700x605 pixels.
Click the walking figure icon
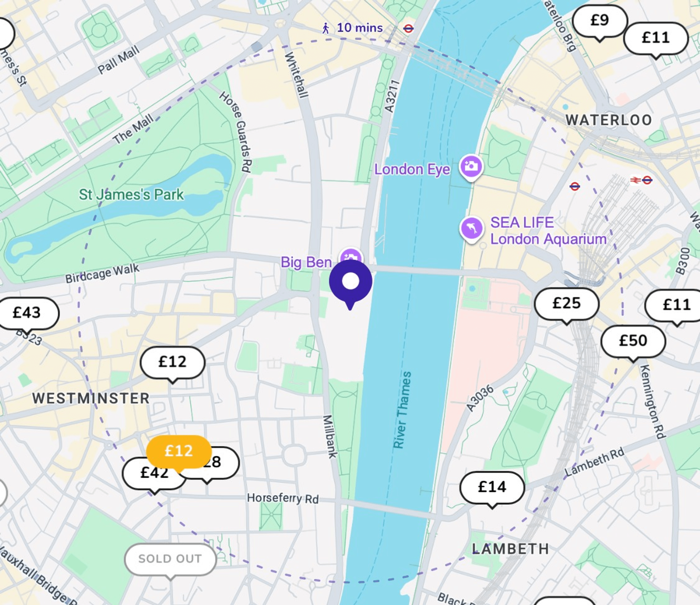point(326,28)
